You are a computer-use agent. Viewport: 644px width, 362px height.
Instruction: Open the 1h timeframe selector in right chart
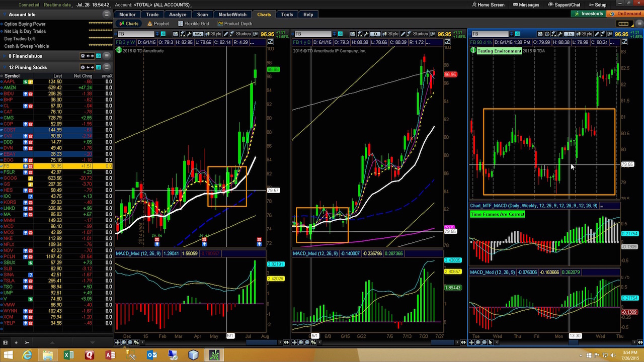point(569,34)
